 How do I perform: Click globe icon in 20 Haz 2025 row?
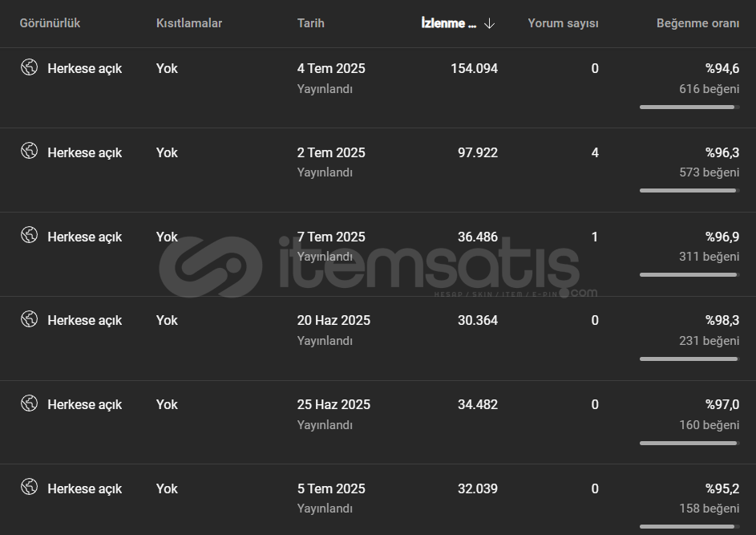tap(30, 319)
